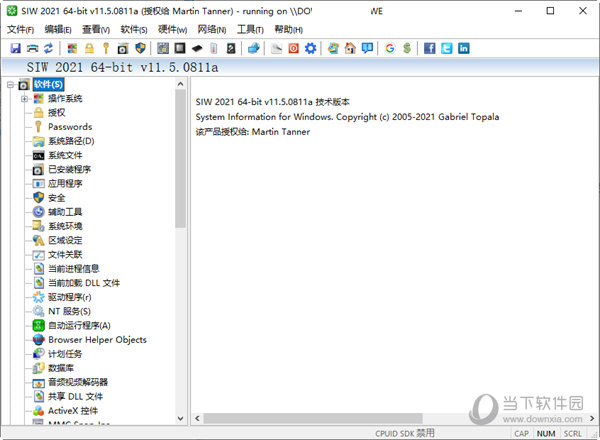
Task: Open the 文件(F) menu
Action: 20,29
